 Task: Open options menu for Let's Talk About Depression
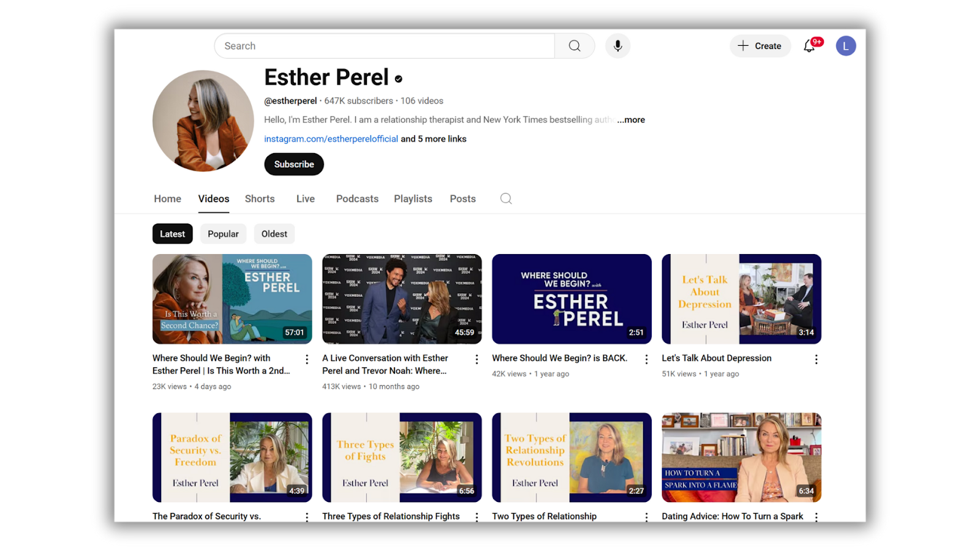tap(816, 359)
